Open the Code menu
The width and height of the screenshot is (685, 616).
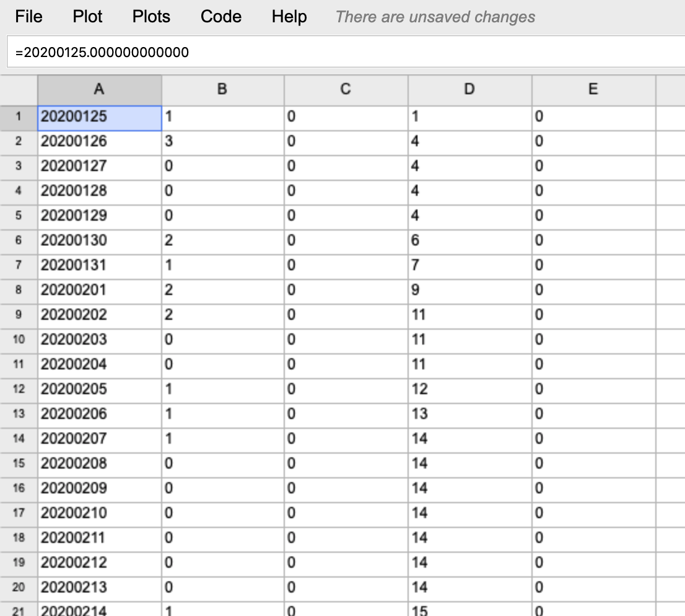pos(221,17)
